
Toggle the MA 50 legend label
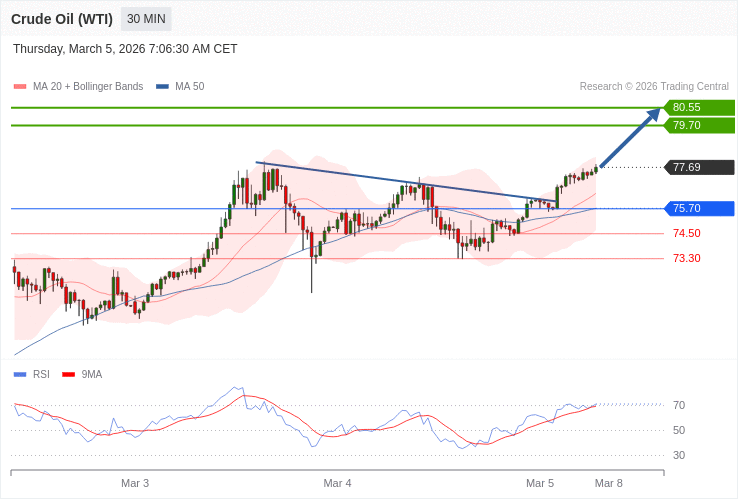[x=189, y=87]
